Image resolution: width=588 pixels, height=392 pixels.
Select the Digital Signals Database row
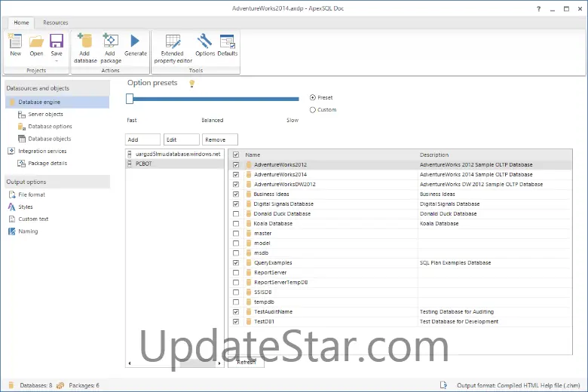click(x=400, y=204)
